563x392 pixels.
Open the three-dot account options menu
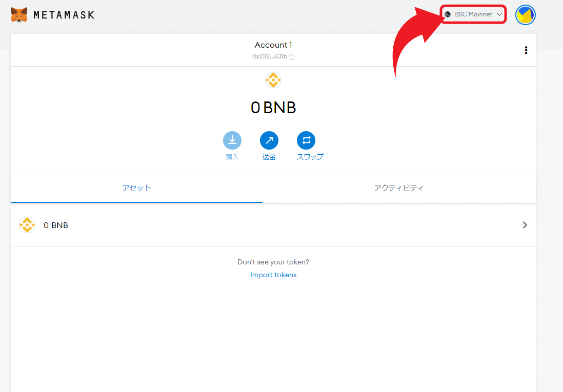click(x=526, y=50)
